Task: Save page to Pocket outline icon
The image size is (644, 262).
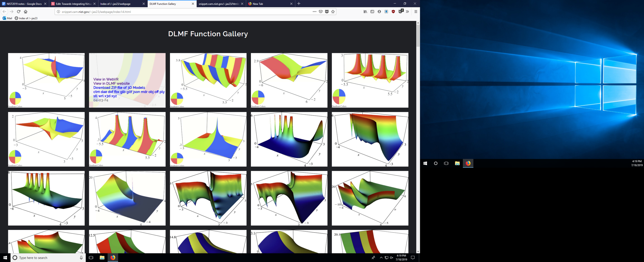Action: [321, 12]
